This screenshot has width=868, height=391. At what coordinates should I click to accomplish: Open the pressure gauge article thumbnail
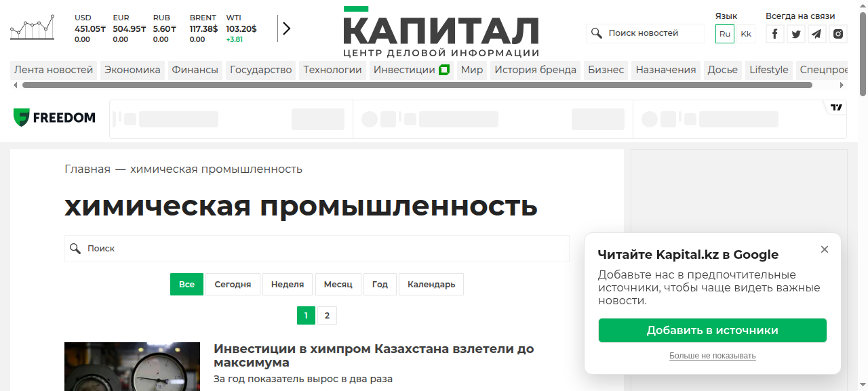tap(132, 367)
